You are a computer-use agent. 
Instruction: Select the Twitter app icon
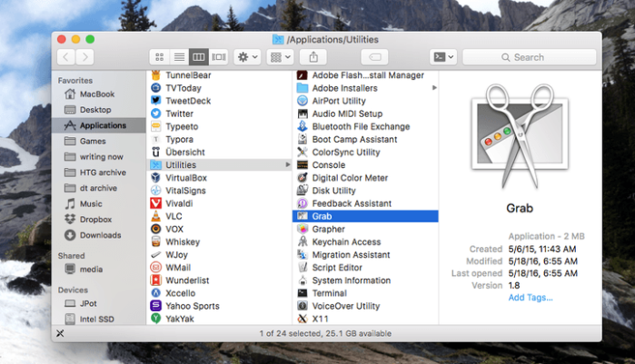(156, 113)
